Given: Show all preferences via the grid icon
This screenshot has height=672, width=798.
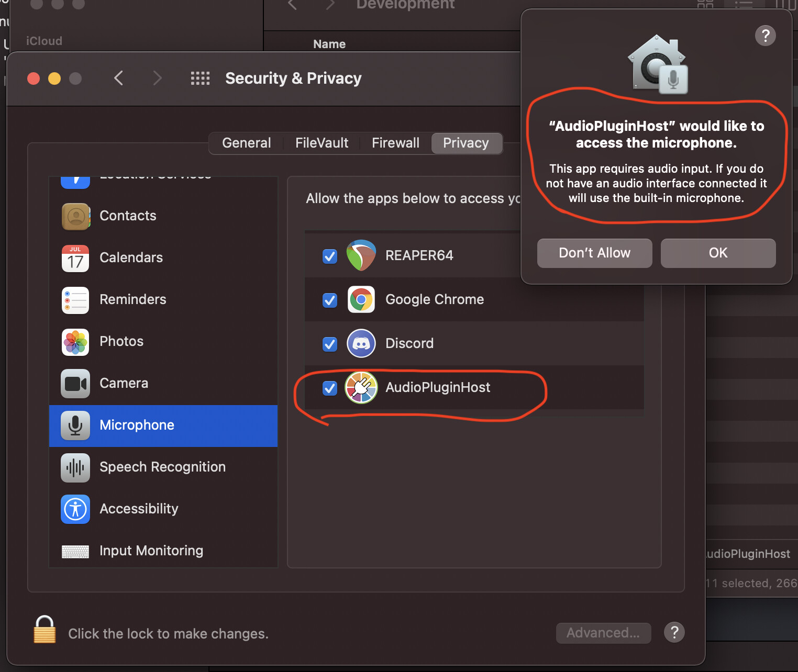Looking at the screenshot, I should (x=200, y=79).
